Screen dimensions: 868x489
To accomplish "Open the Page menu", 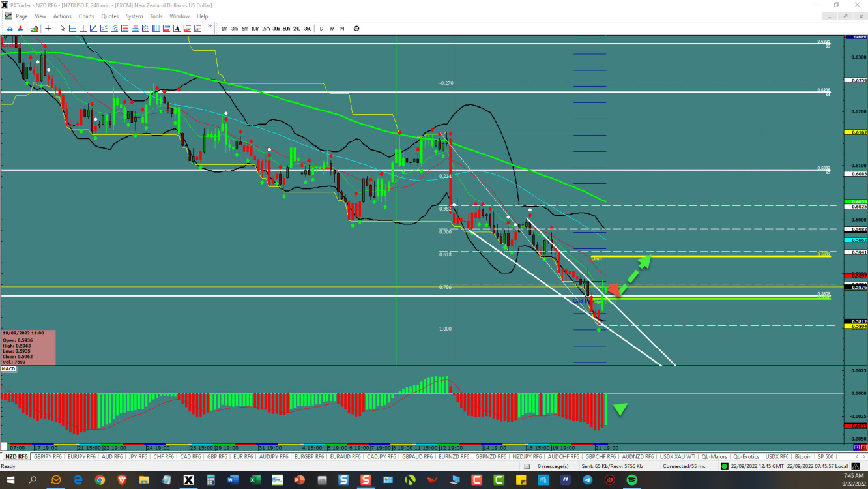I will (x=22, y=16).
